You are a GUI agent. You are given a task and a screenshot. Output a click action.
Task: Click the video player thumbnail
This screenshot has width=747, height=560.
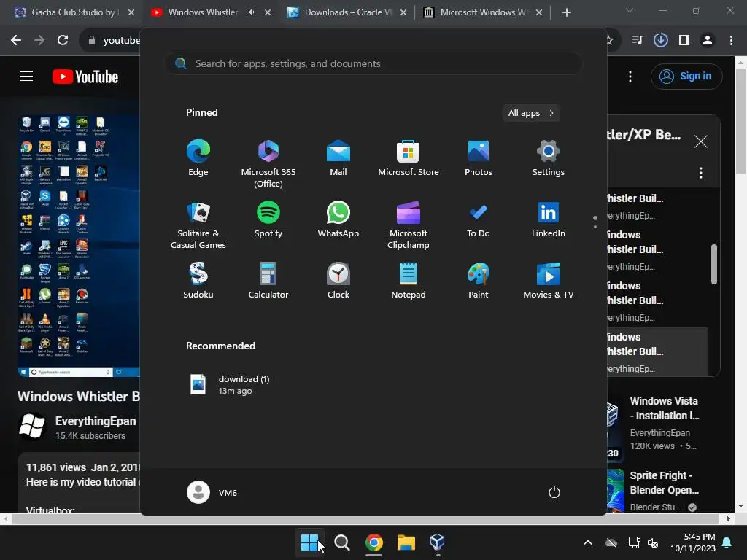[x=79, y=245]
